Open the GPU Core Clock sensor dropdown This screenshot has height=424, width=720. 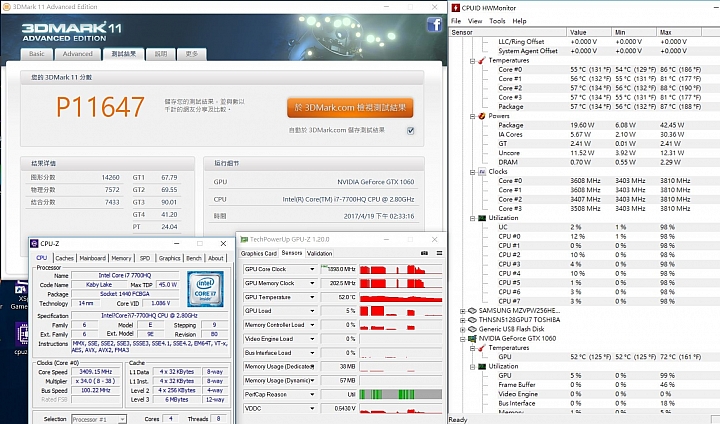(312, 269)
